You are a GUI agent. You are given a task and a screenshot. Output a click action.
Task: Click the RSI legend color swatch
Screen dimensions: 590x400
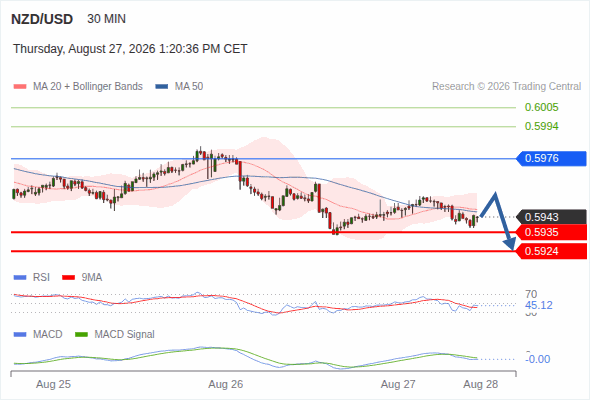(20, 278)
